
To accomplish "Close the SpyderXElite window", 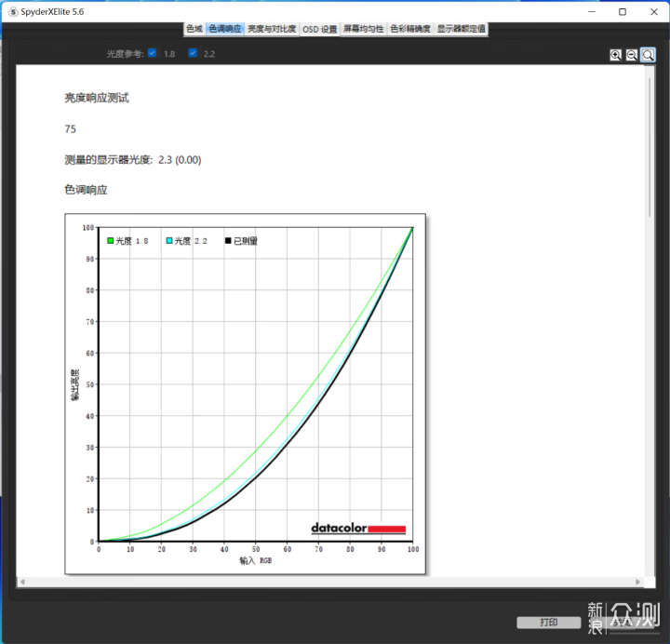I will (654, 12).
